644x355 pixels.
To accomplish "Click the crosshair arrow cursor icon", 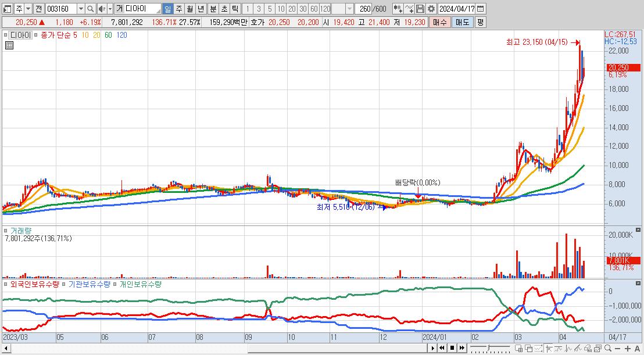I will pos(549,349).
